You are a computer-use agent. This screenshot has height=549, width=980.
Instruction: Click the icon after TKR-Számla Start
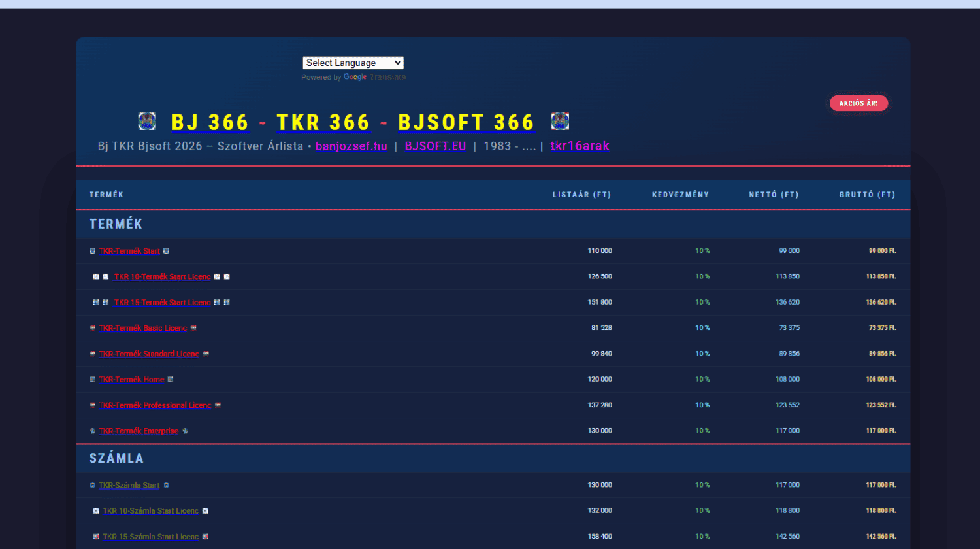tap(166, 486)
